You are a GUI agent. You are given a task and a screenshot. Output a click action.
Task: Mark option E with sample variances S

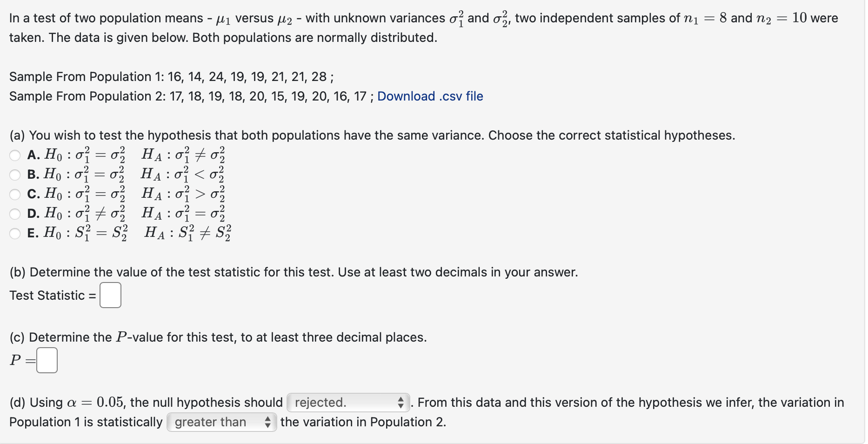coord(15,233)
